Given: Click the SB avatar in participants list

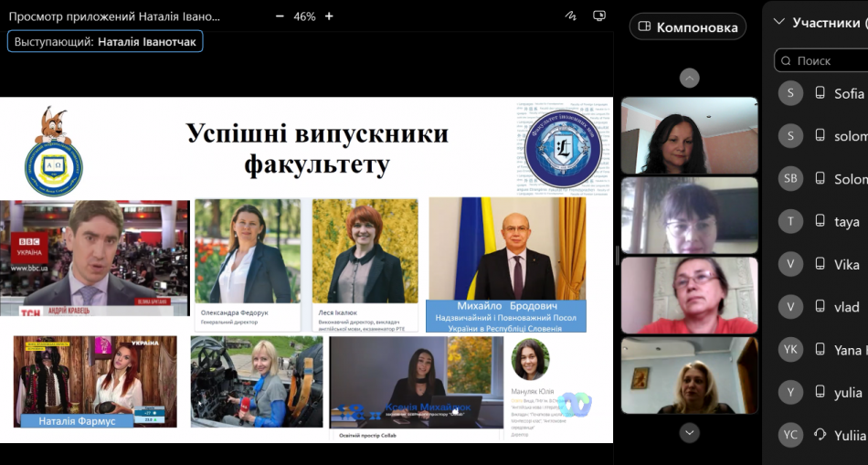Looking at the screenshot, I should (790, 179).
